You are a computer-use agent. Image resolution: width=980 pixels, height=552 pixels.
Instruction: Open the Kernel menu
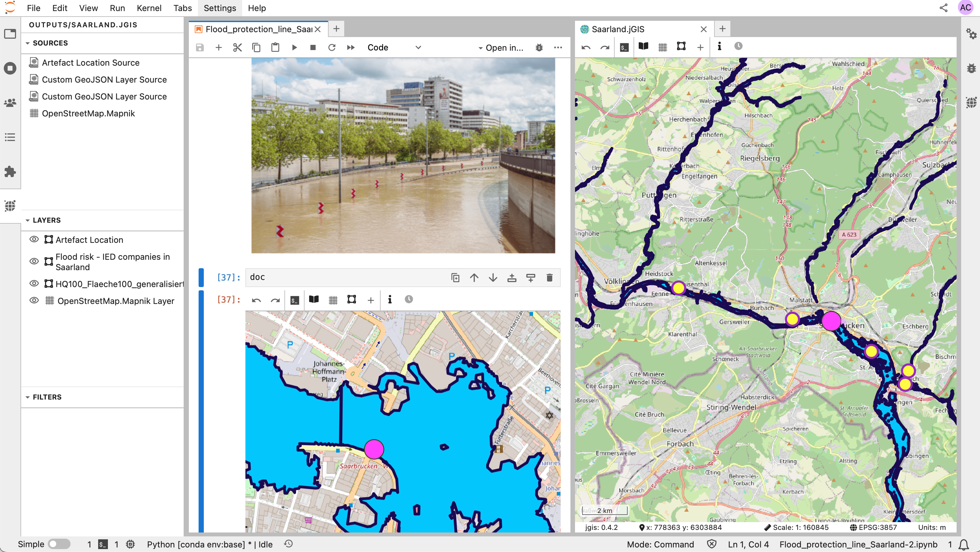[x=149, y=8]
